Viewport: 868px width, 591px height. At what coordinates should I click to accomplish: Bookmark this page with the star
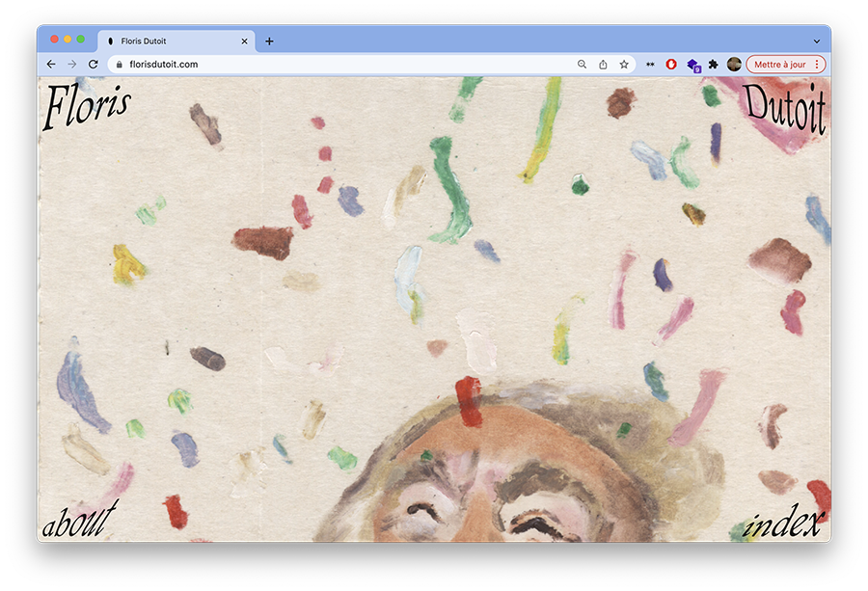click(624, 65)
